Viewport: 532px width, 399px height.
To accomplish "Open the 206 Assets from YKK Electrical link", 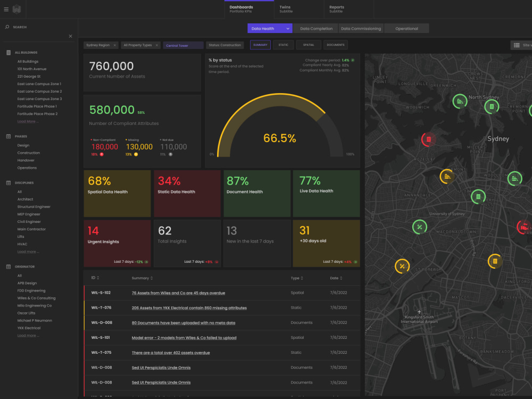I will [189, 307].
